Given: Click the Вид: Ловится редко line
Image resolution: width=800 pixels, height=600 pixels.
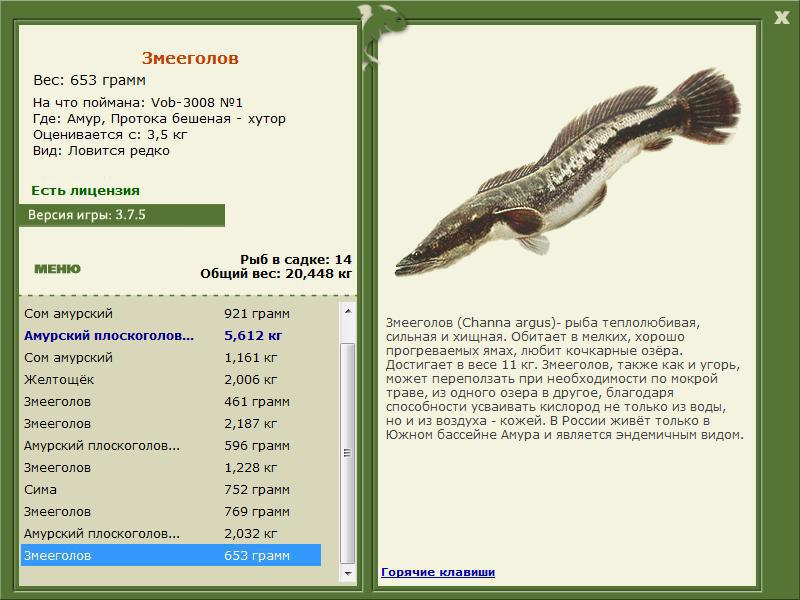Looking at the screenshot, I should click(x=101, y=151).
